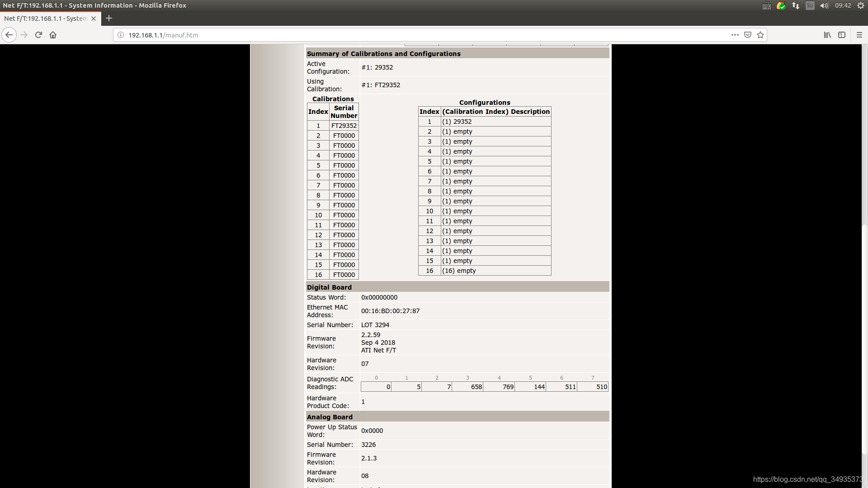Close the Net F/T System Information tab

coord(94,19)
